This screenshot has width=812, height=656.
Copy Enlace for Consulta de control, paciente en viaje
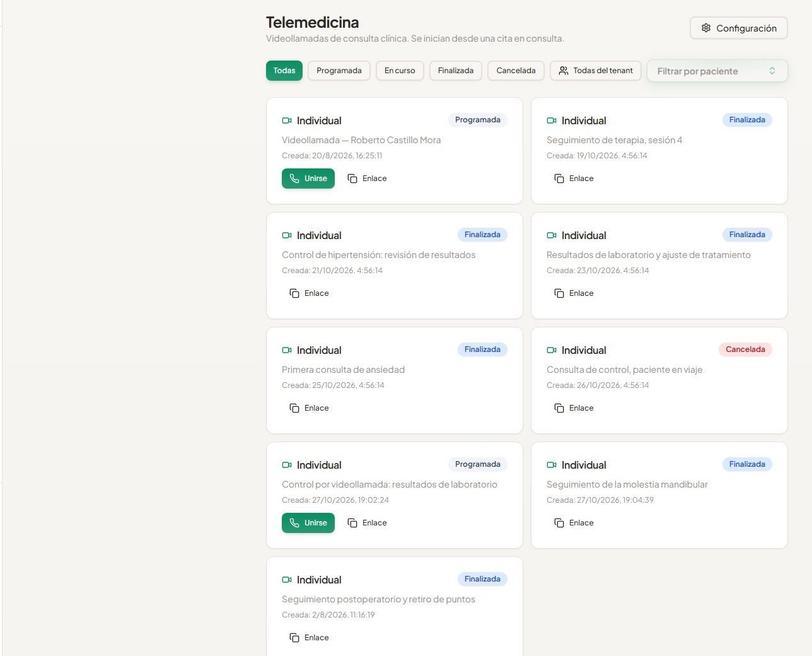tap(574, 408)
